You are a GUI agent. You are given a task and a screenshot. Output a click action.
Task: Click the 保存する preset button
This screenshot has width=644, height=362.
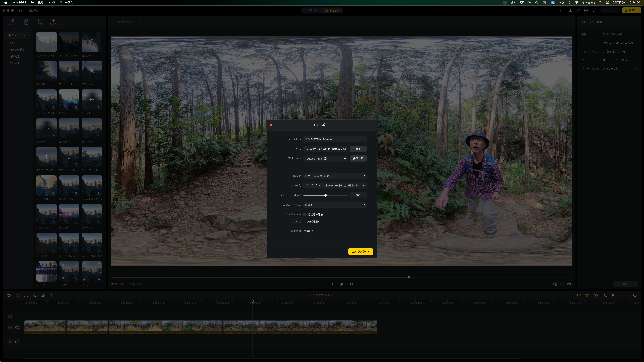[358, 158]
